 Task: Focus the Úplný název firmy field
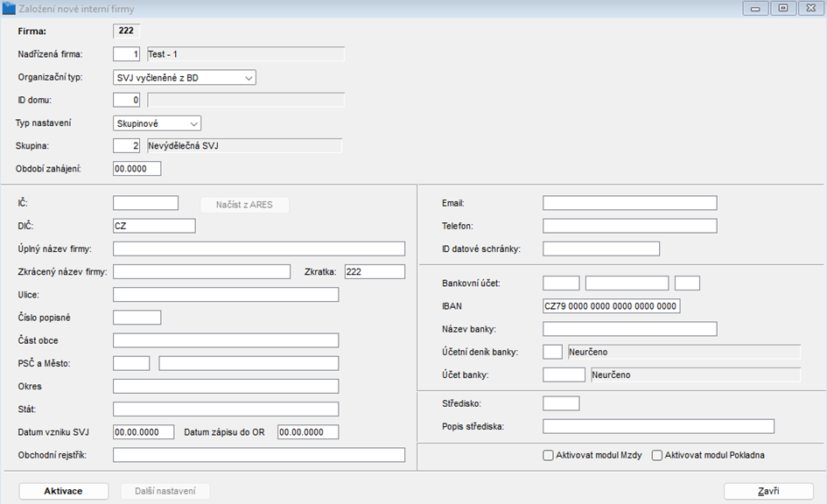coord(259,248)
